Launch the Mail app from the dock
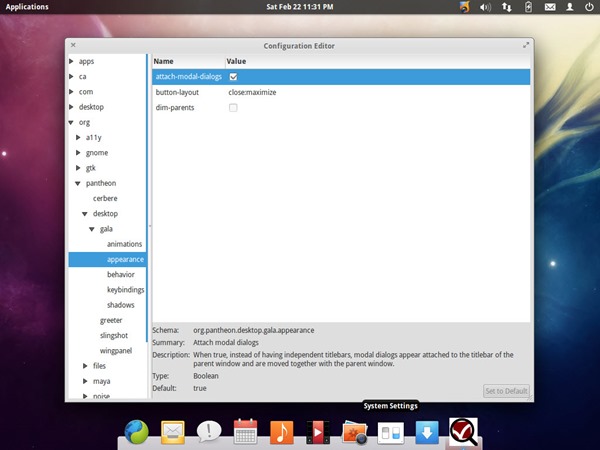The height and width of the screenshot is (450, 600). pyautogui.click(x=173, y=432)
